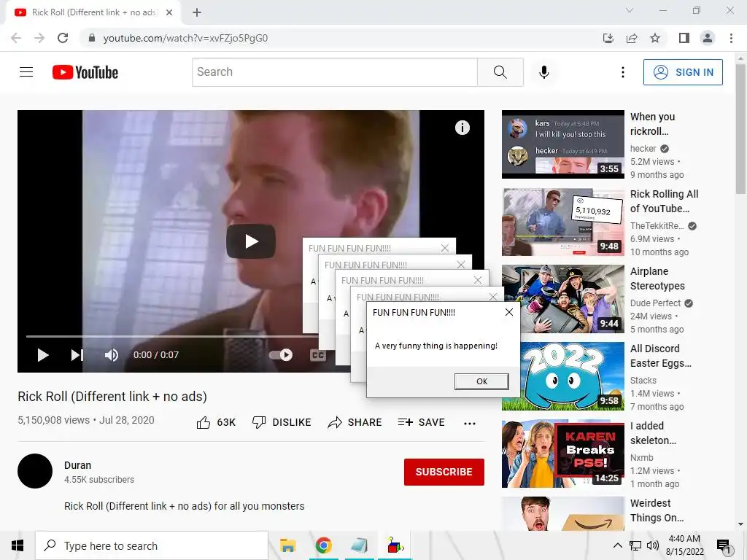Close the Rick Roll tab
The image size is (747, 560).
[x=169, y=12]
